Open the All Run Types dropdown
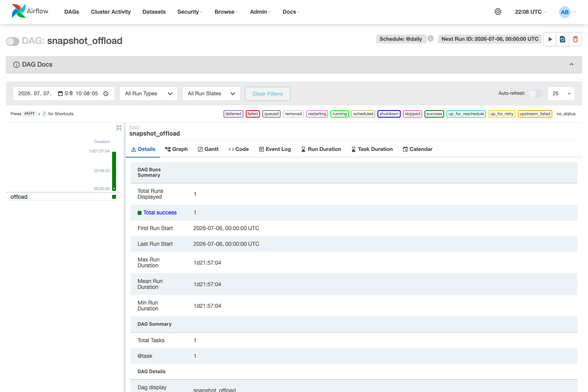 point(149,94)
